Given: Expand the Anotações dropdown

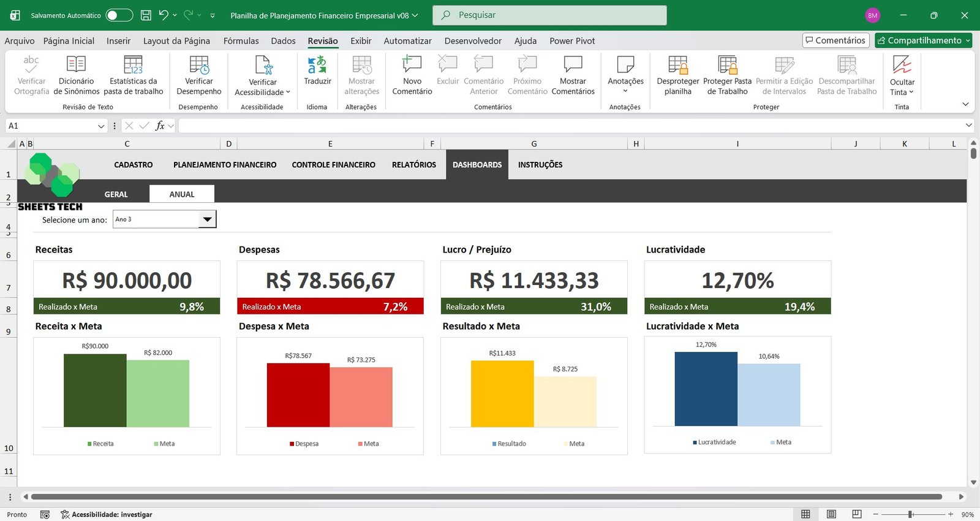Looking at the screenshot, I should (x=625, y=91).
